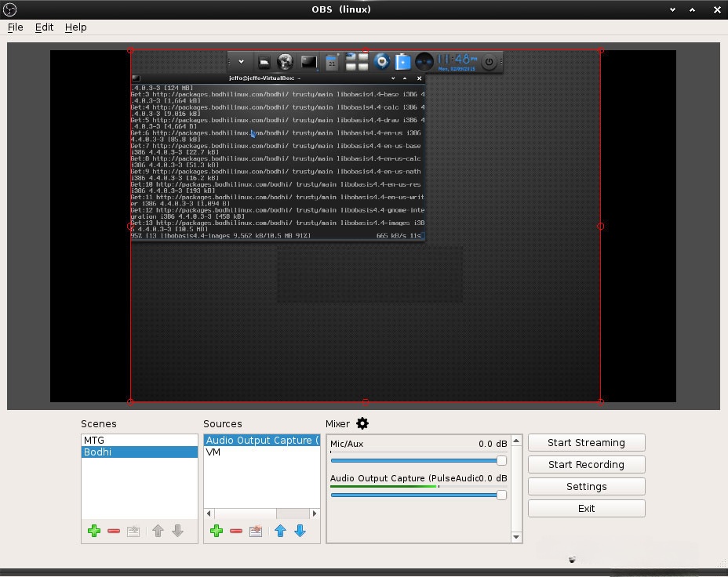Open the File menu
Image resolution: width=728 pixels, height=577 pixels.
click(16, 27)
